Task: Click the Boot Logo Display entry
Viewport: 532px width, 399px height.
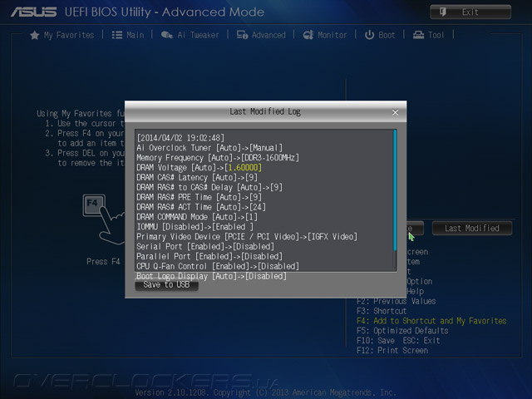Action: (x=211, y=276)
